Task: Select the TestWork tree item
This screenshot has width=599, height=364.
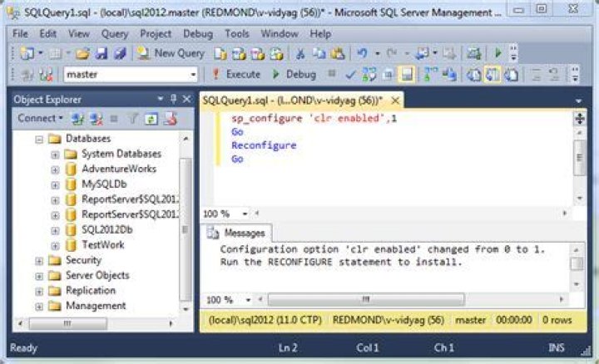Action: point(103,244)
